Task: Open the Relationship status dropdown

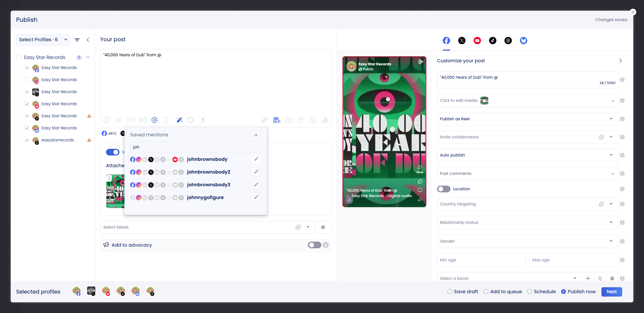Action: [x=527, y=223]
